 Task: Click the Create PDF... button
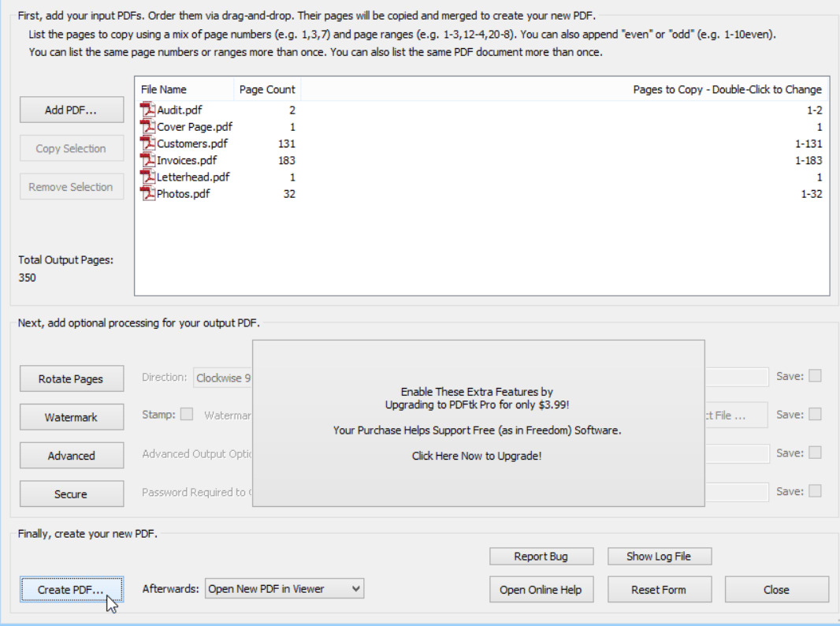pos(71,590)
